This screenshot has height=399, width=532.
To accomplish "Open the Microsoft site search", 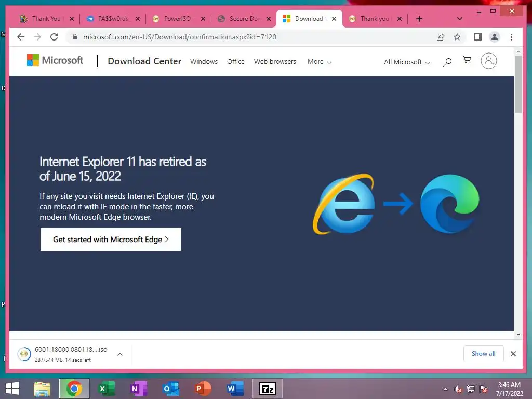I will click(447, 62).
